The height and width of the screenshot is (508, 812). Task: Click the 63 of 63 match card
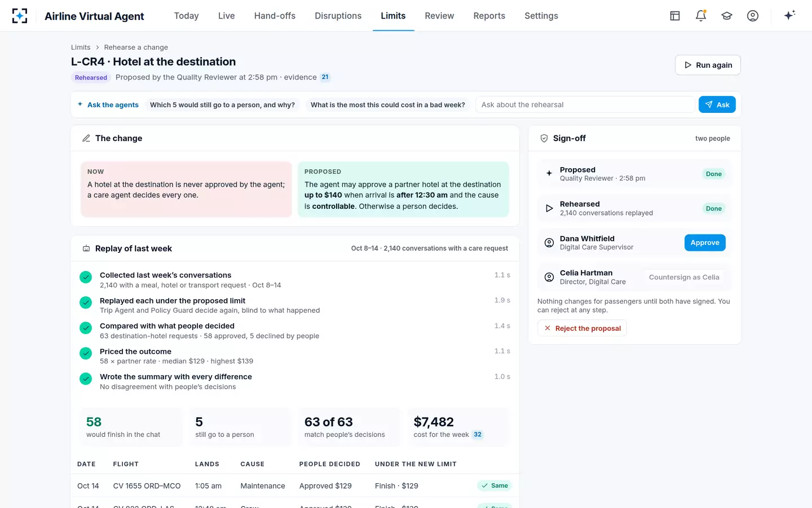click(350, 427)
